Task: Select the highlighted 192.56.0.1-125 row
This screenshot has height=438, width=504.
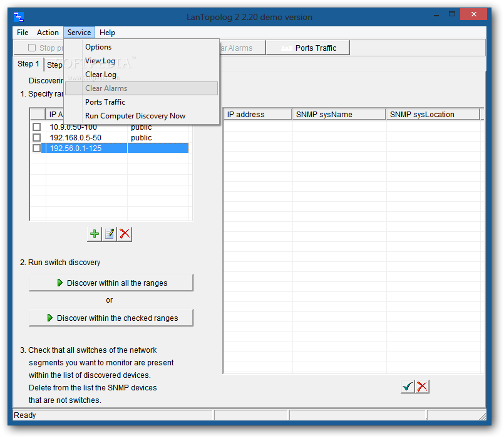Action: pos(110,149)
